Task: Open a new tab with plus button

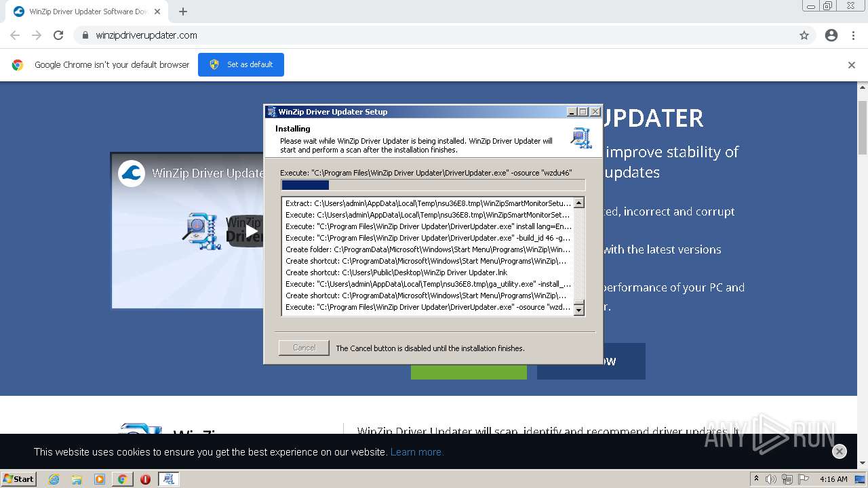Action: click(x=183, y=12)
